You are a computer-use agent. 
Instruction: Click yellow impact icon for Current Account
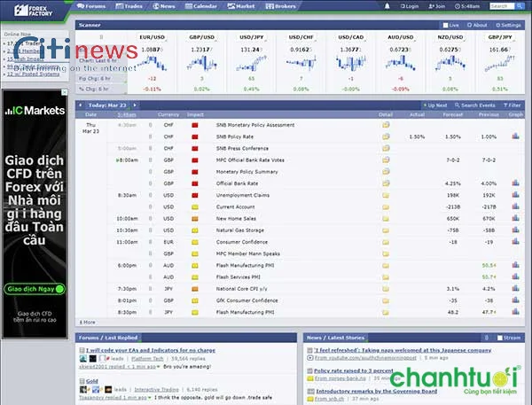point(195,206)
